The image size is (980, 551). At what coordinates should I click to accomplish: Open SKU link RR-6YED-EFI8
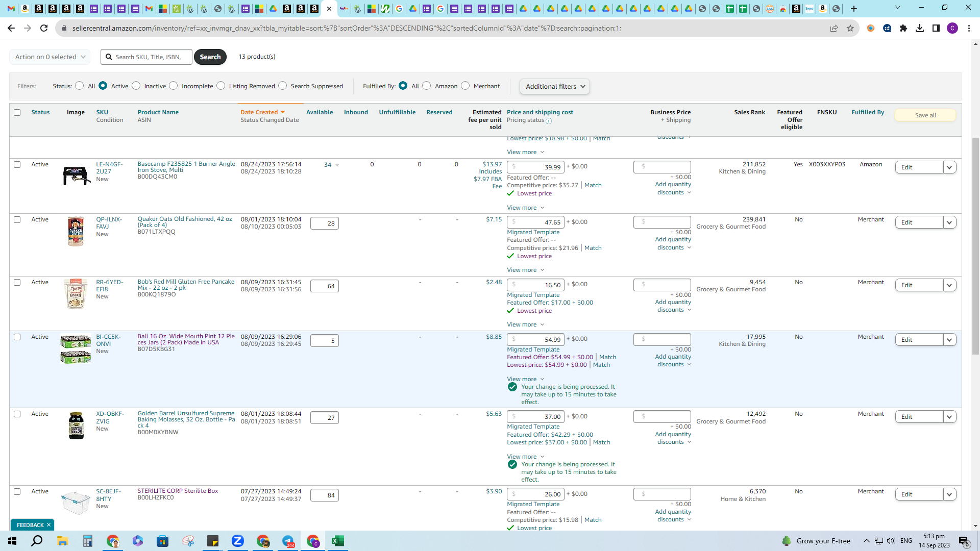point(109,286)
